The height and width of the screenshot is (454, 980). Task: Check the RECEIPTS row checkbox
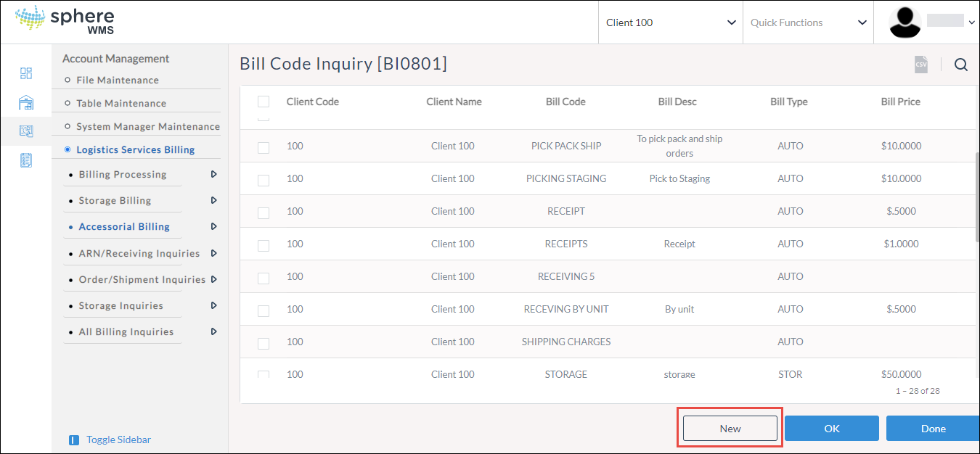[x=264, y=245]
